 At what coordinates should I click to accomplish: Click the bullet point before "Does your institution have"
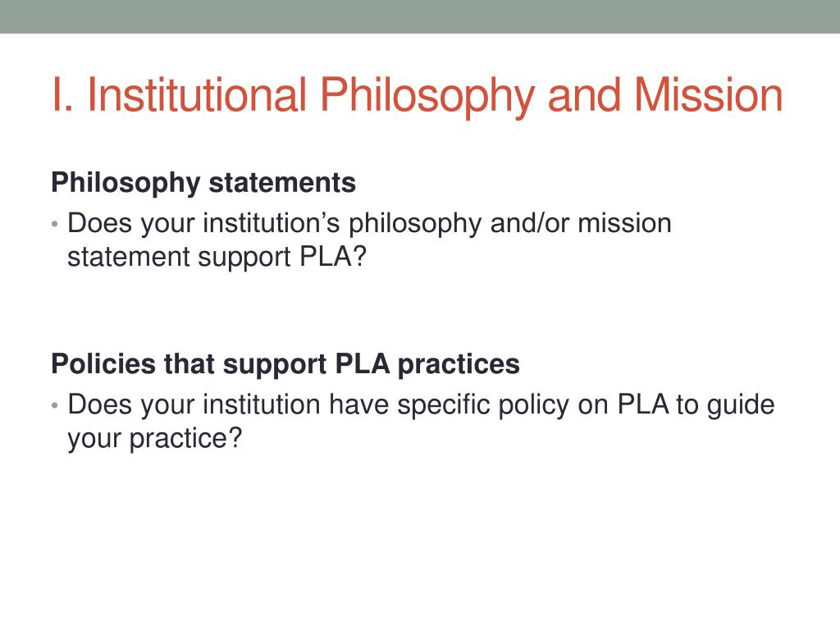pyautogui.click(x=55, y=405)
